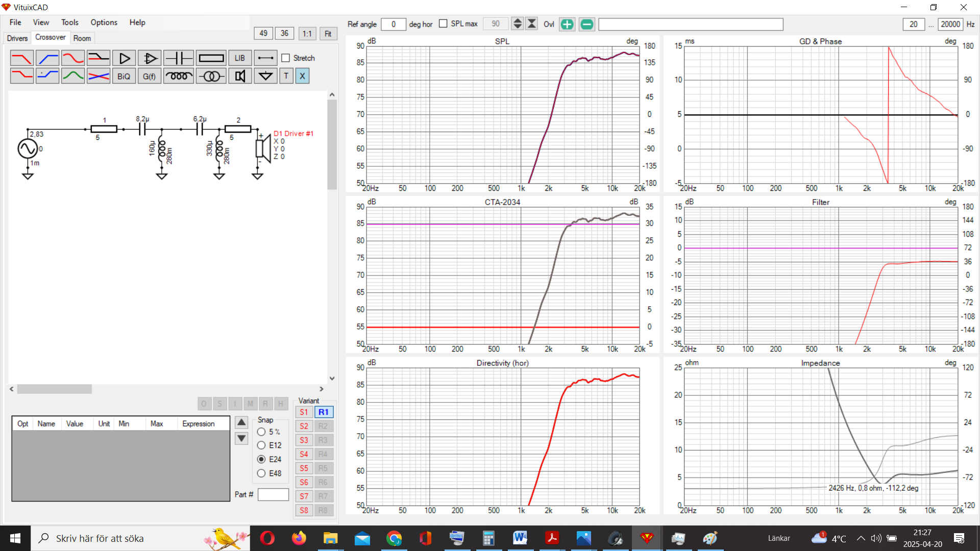This screenshot has height=551, width=980.
Task: Click the schematic horizontal scrollbar thumb
Action: pos(55,389)
